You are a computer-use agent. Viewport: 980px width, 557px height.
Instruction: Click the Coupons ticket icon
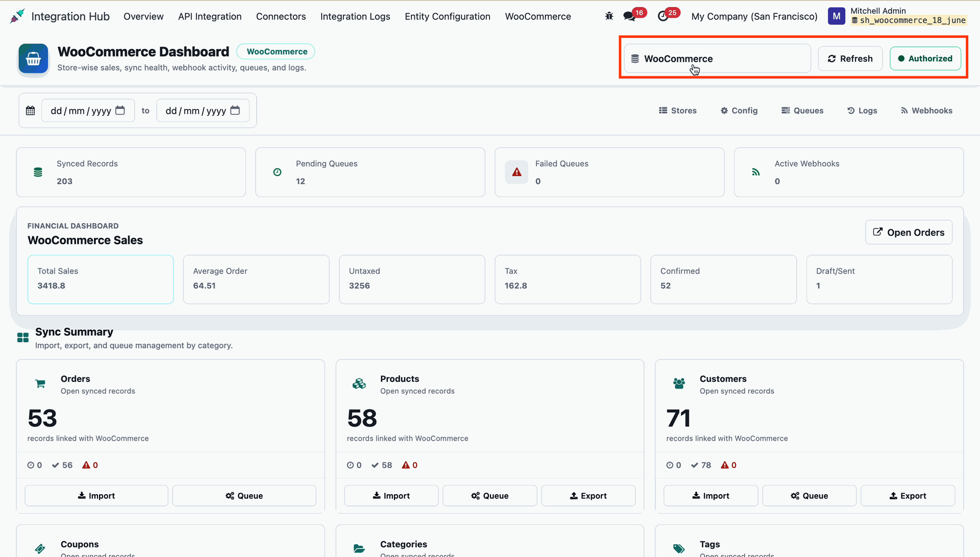40,549
